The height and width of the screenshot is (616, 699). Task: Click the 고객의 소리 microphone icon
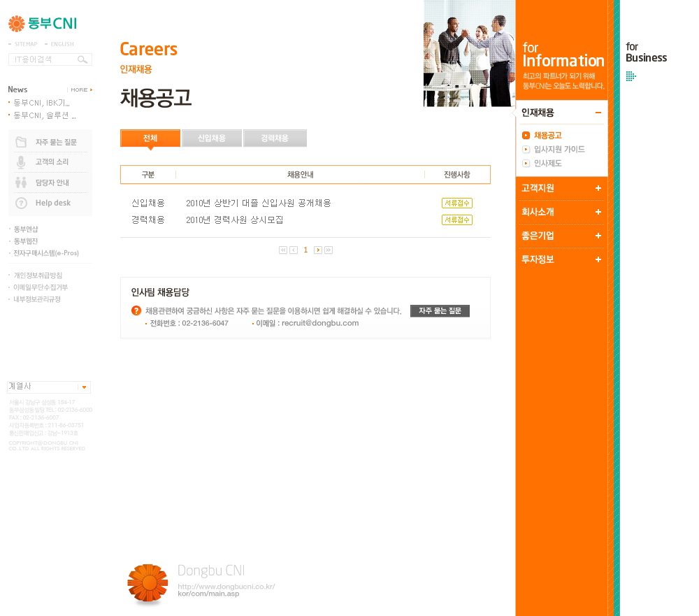click(x=22, y=162)
